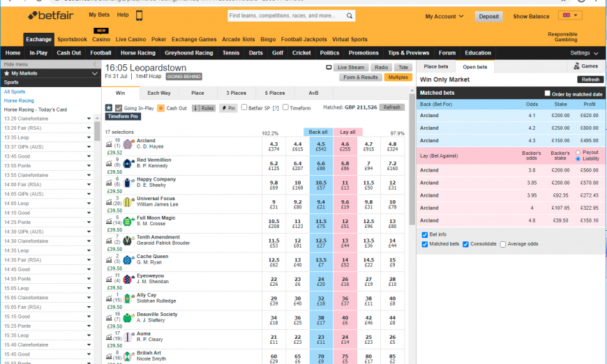Toggle the Going In-Play checkbox
The width and height of the screenshot is (607, 364).
(119, 108)
